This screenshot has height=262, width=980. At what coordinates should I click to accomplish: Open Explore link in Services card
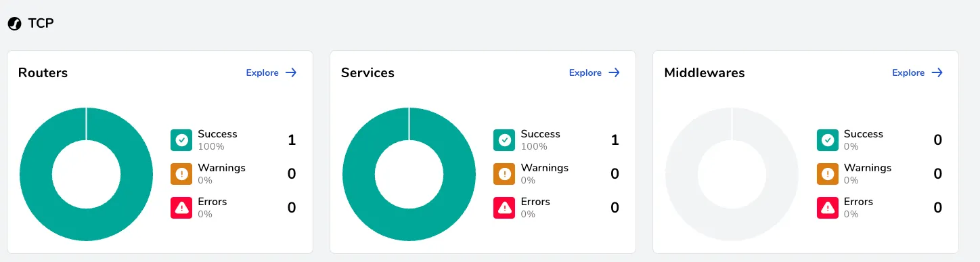(x=585, y=72)
